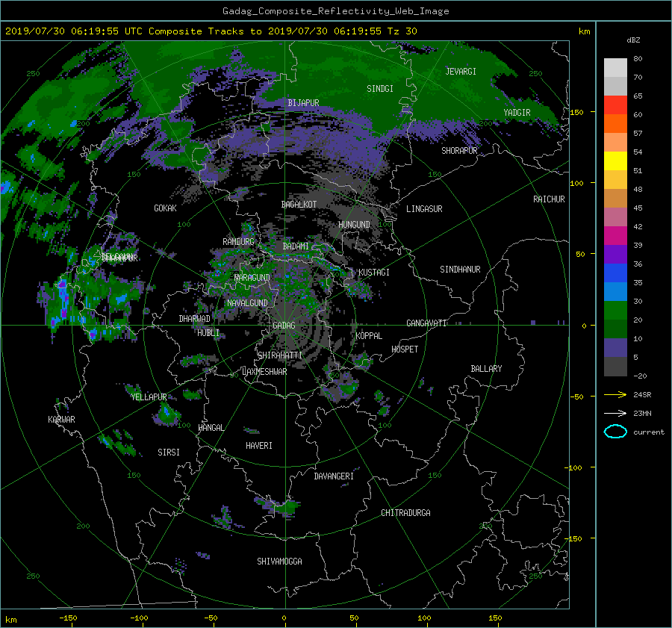The image size is (672, 628).
Task: Click the YADGIR city label
Action: tap(517, 113)
